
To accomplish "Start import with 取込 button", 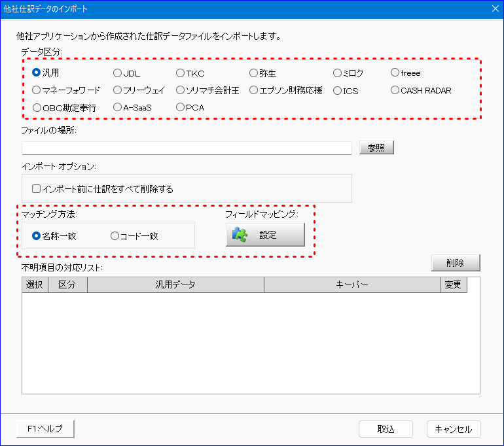I will pos(386,429).
